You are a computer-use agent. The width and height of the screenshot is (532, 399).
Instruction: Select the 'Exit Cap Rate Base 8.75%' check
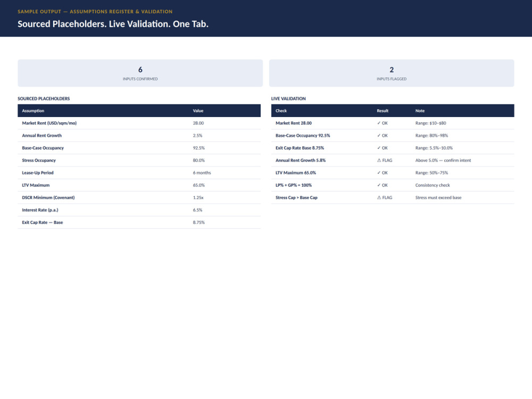tap(300, 148)
